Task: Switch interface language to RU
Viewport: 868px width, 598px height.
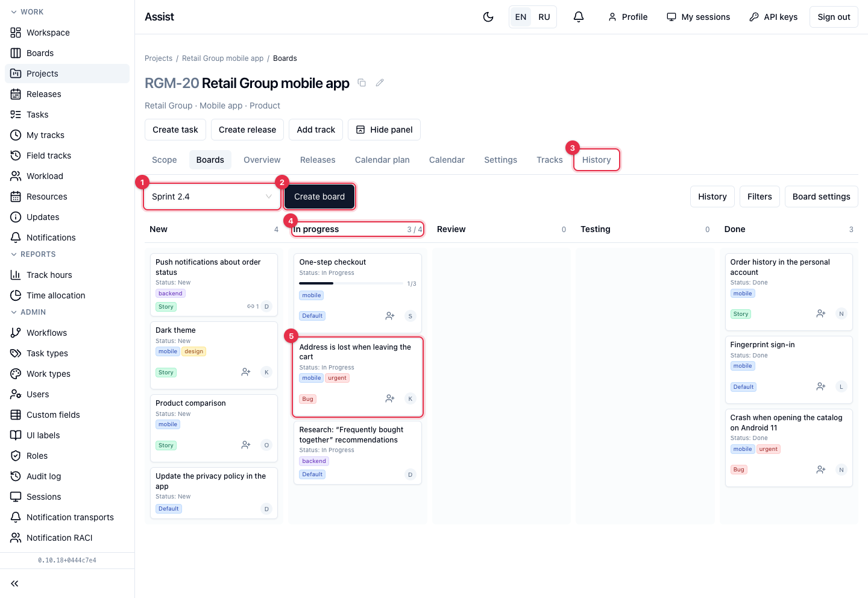Action: coord(544,17)
